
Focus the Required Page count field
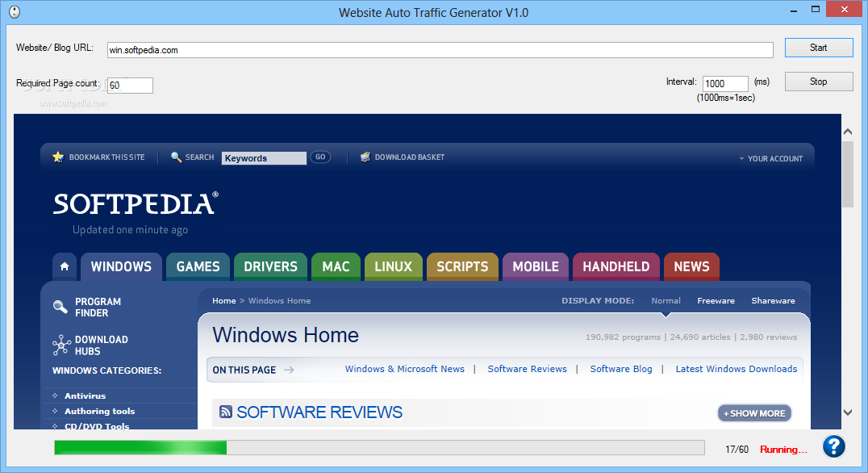point(130,86)
